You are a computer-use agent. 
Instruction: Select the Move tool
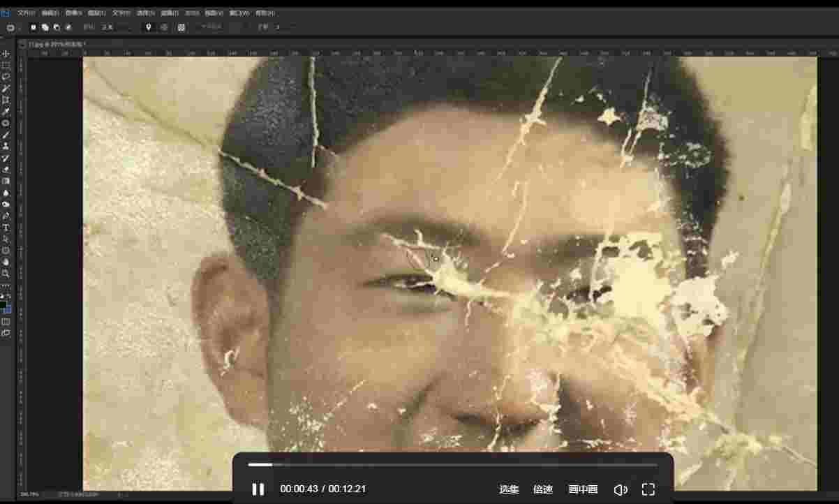point(6,54)
